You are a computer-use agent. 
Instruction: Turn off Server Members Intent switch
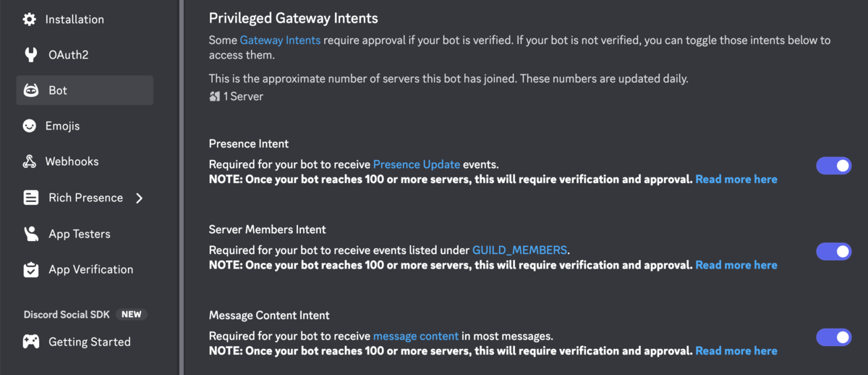coord(834,251)
